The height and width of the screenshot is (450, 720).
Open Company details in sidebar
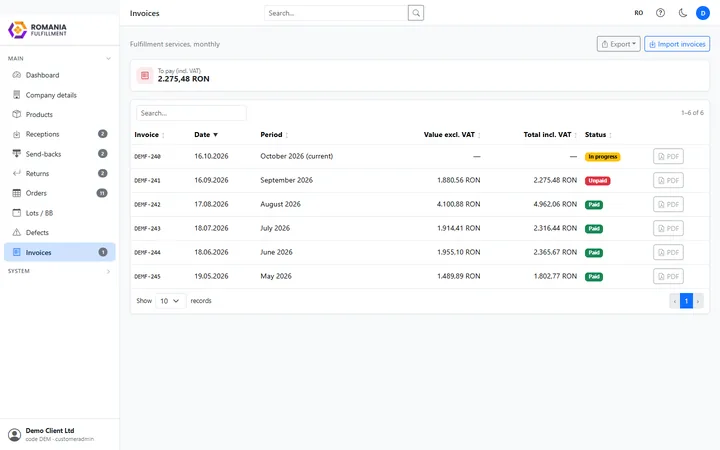tap(60, 95)
